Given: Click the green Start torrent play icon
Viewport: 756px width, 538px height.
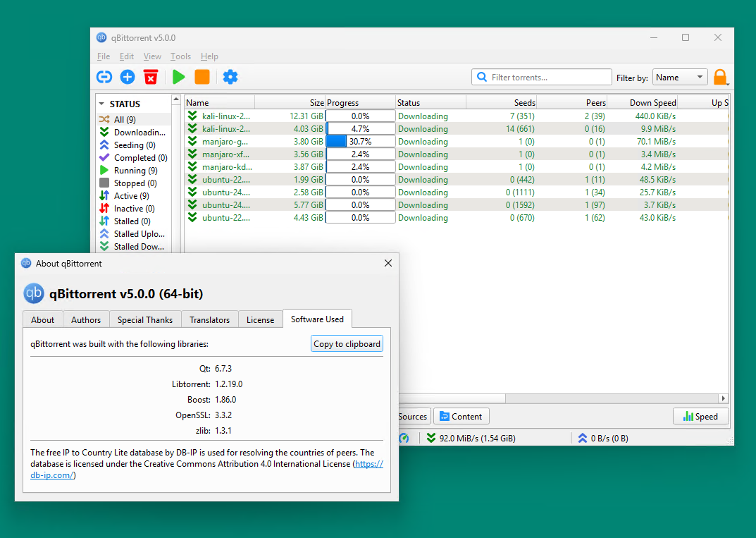Looking at the screenshot, I should tap(178, 77).
